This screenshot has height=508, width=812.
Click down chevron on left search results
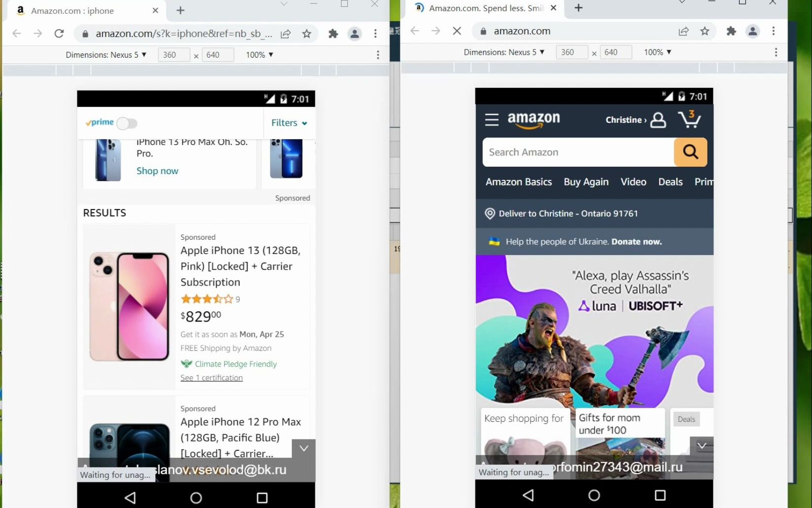tap(304, 448)
